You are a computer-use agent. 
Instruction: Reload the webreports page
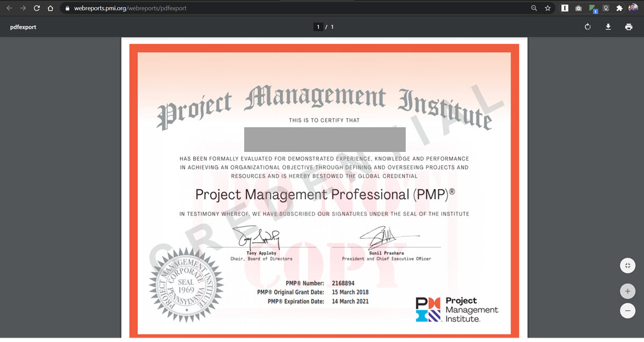tap(36, 8)
